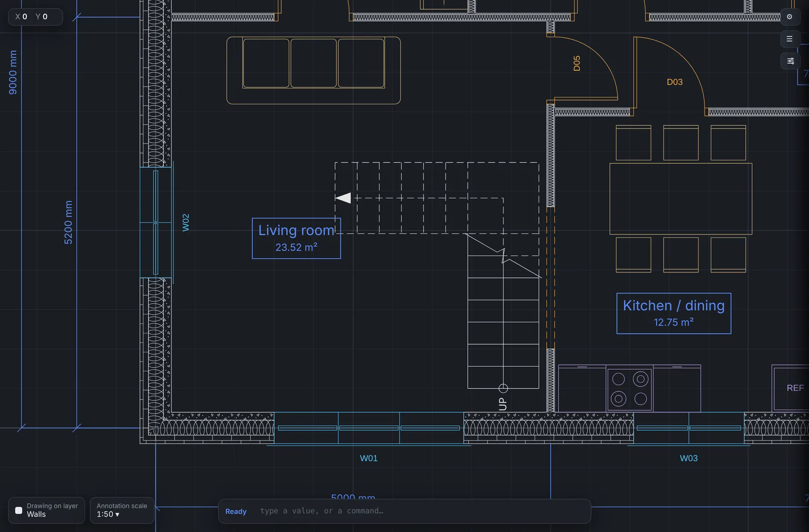Open the Drawing on layer Walls selector
Screen dimensions: 809x532
(x=47, y=510)
